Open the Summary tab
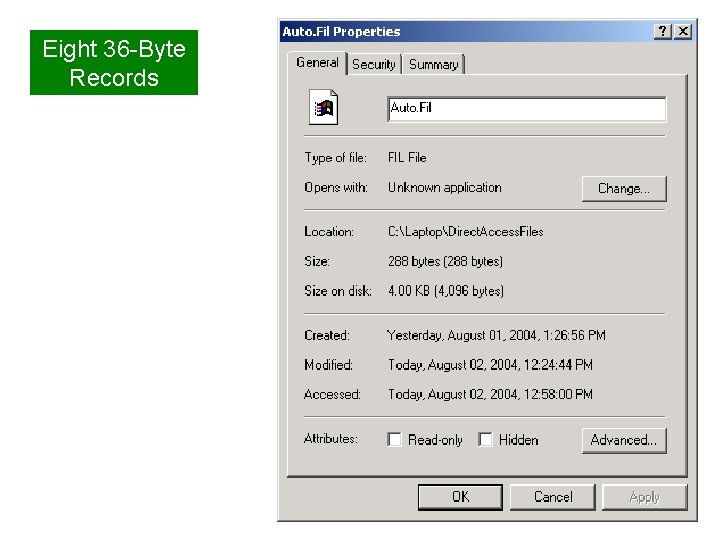This screenshot has height=540, width=720. (x=433, y=64)
